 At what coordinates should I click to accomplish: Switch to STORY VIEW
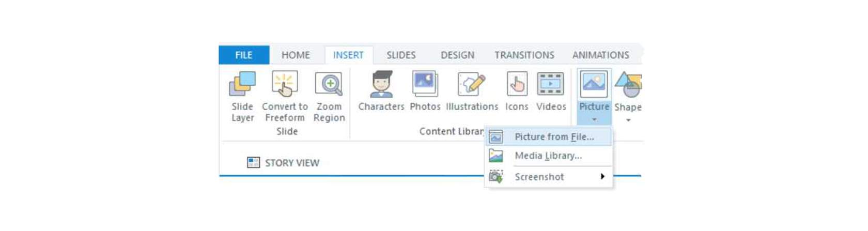(x=283, y=163)
